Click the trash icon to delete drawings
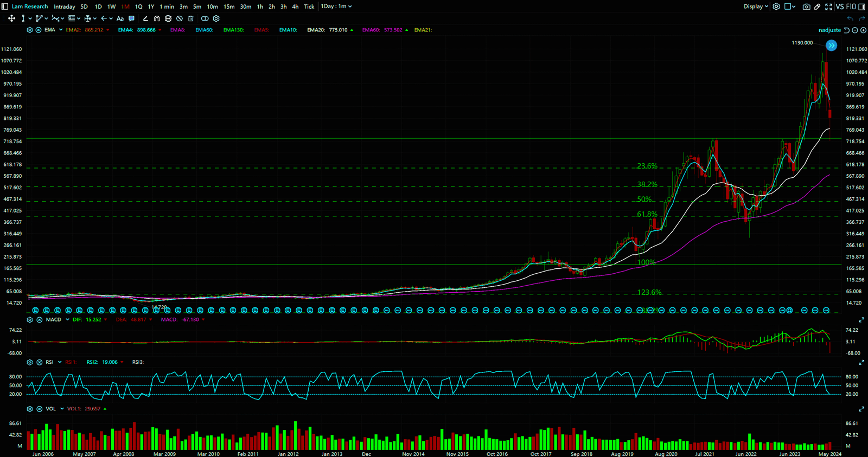This screenshot has width=868, height=457. (x=190, y=18)
